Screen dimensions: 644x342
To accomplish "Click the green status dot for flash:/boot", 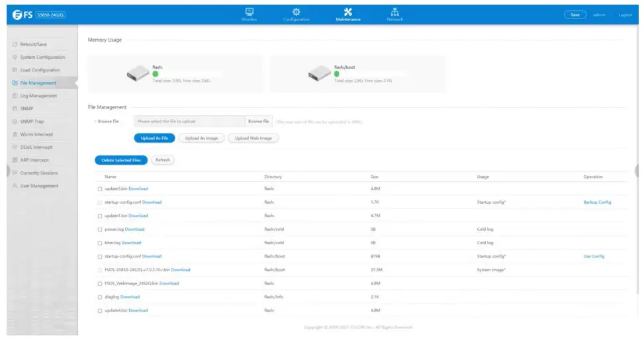I will (x=336, y=74).
